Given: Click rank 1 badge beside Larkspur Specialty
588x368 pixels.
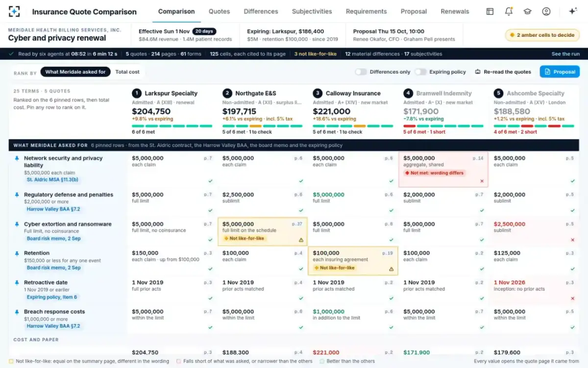Looking at the screenshot, I should [x=137, y=93].
